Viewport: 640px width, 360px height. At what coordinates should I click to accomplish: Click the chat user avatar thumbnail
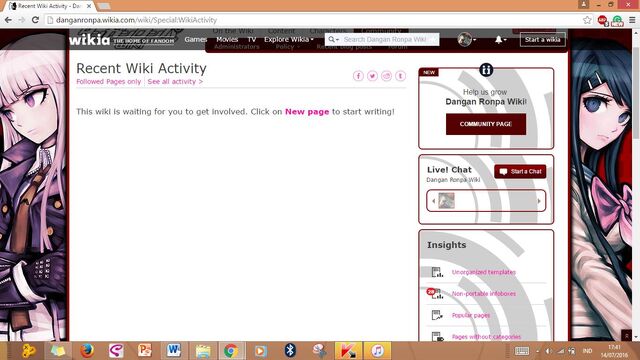tap(446, 201)
